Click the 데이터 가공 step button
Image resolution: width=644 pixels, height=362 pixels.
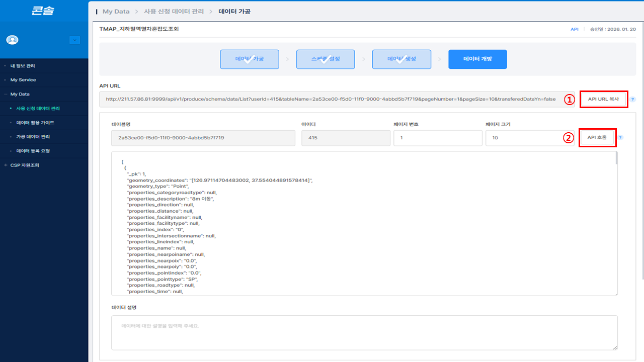coord(249,59)
